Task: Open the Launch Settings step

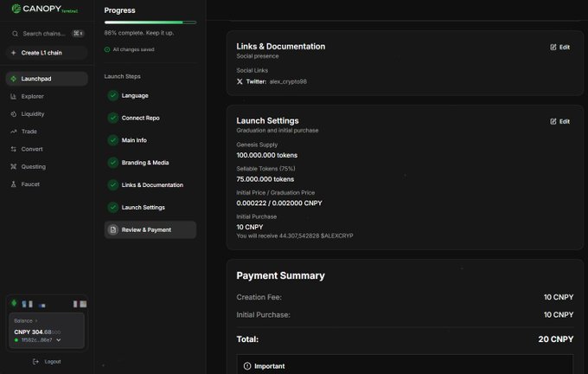Action: coord(150,207)
